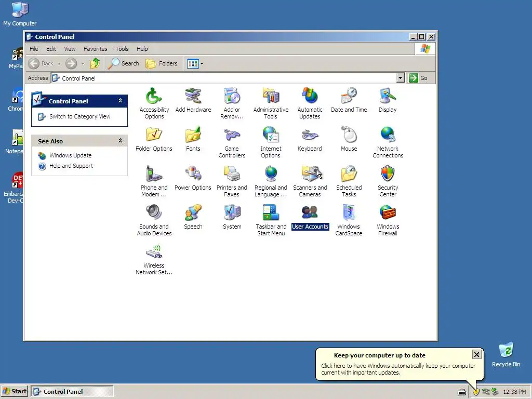Screen dimensions: 532x399
Task: Open Keyboard settings icon
Action: click(310, 139)
